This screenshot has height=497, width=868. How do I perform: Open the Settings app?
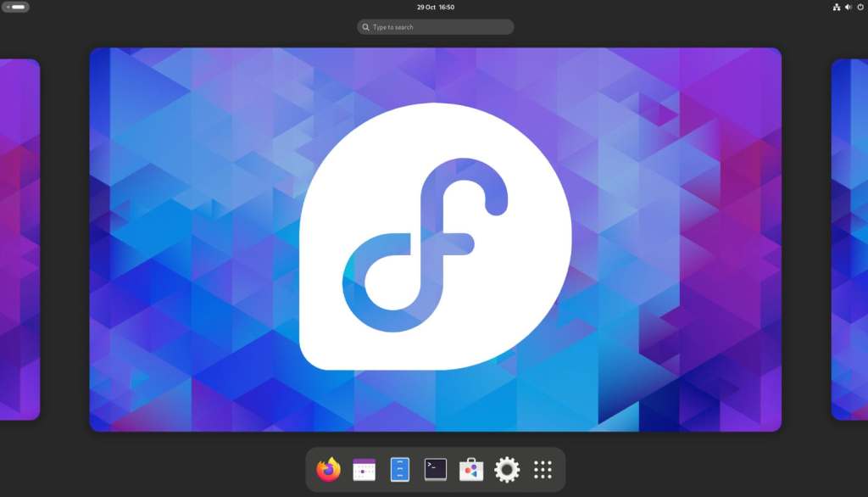click(x=506, y=469)
